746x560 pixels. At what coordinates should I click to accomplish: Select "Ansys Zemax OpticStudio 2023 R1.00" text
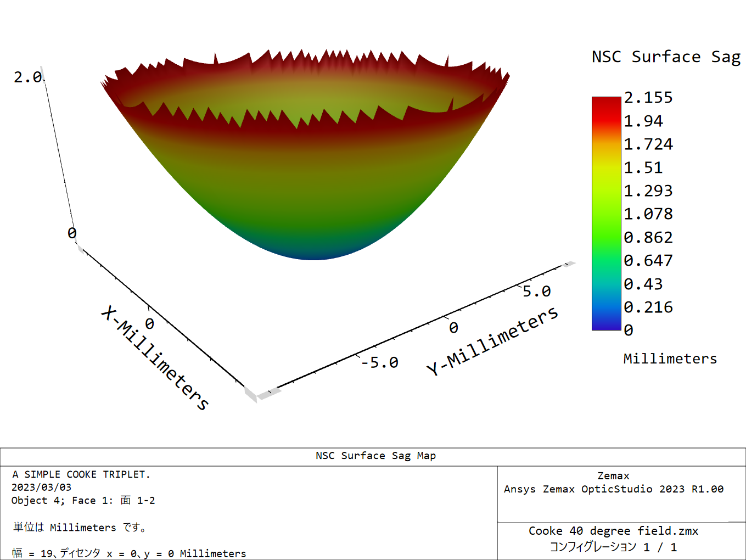(614, 489)
